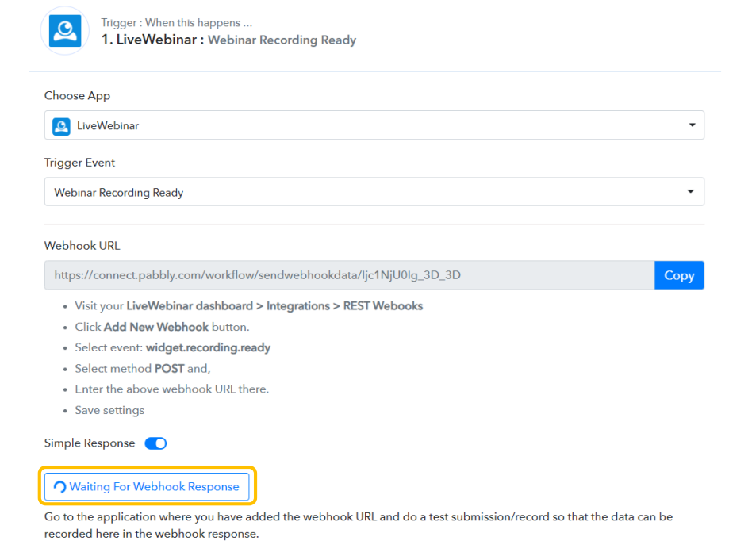Screen dimensions: 752x560
Task: Click the LiveWebinar logo in the trigger header
Action: [x=64, y=31]
